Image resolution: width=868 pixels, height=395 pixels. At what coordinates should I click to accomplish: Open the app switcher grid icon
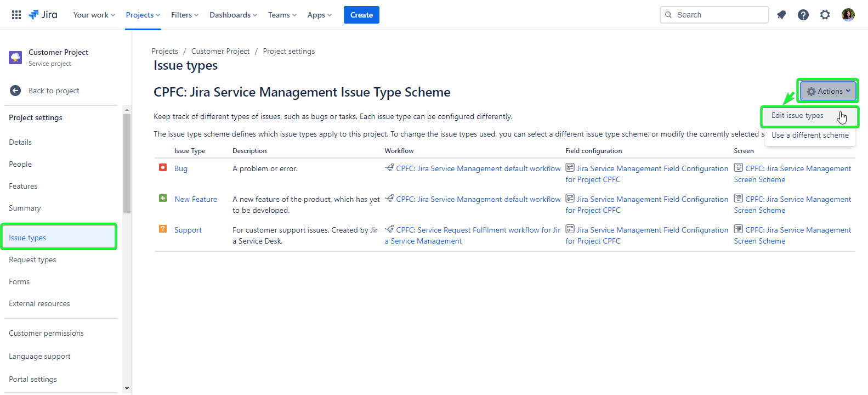(16, 15)
